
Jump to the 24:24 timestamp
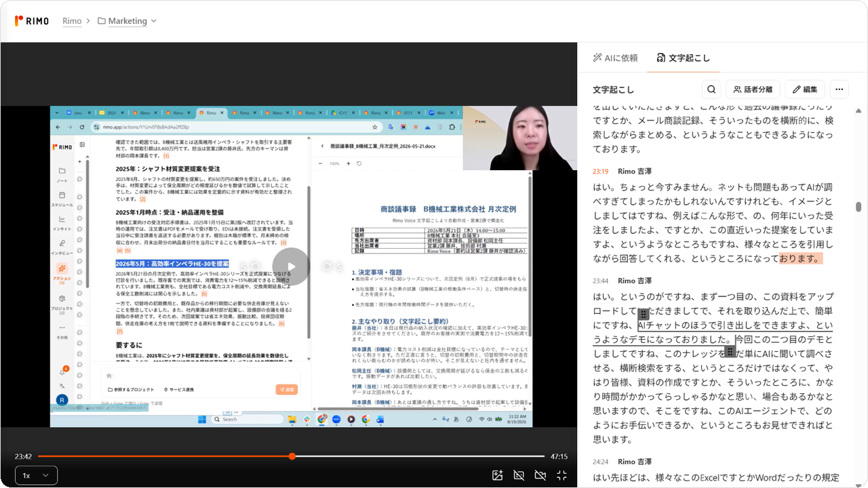600,462
